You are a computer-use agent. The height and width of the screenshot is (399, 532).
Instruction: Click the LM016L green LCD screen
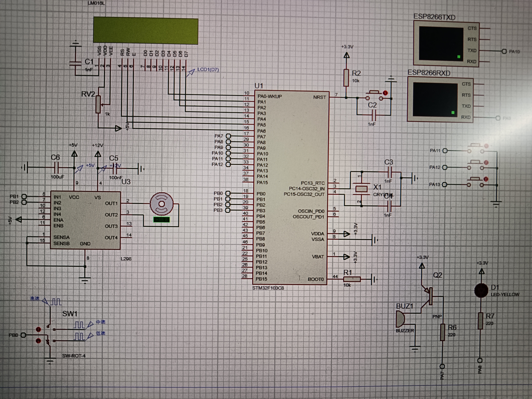pyautogui.click(x=146, y=31)
